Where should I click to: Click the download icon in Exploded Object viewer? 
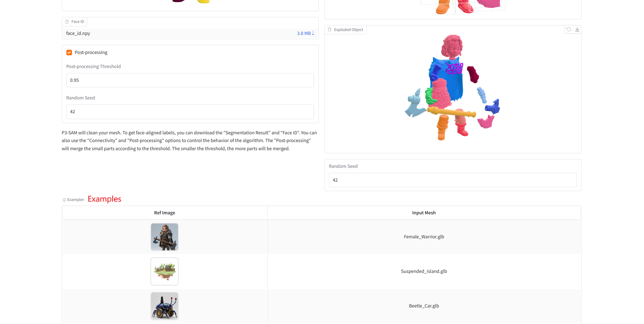point(577,30)
